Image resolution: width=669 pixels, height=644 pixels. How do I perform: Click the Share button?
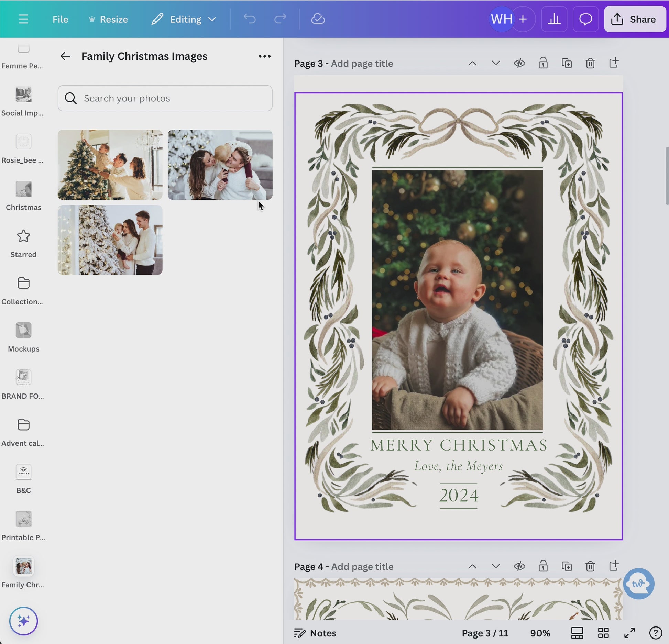(635, 19)
